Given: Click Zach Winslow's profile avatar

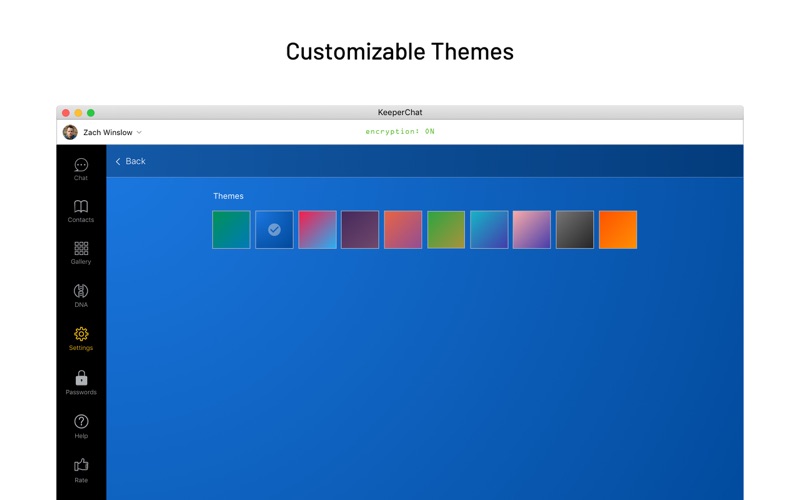Looking at the screenshot, I should click(x=70, y=132).
